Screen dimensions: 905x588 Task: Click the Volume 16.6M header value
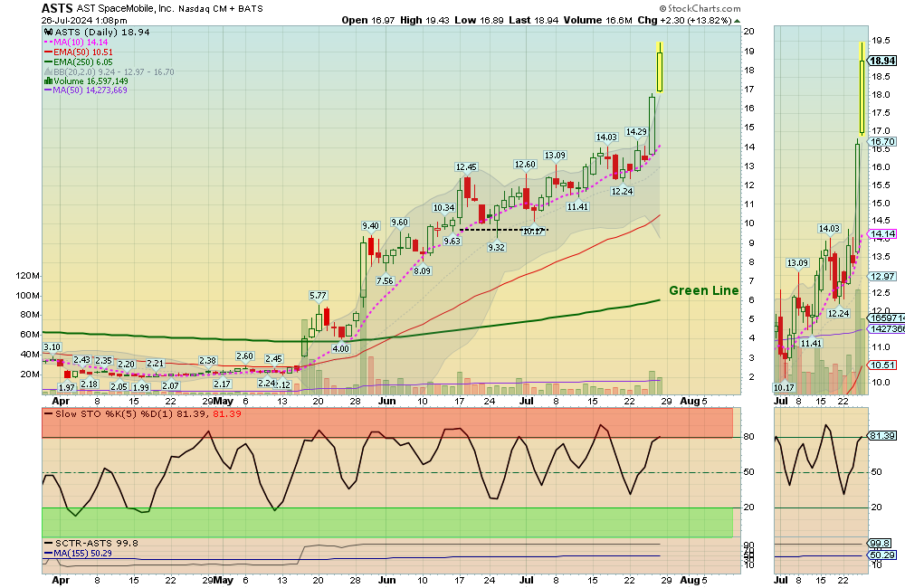tap(598, 20)
